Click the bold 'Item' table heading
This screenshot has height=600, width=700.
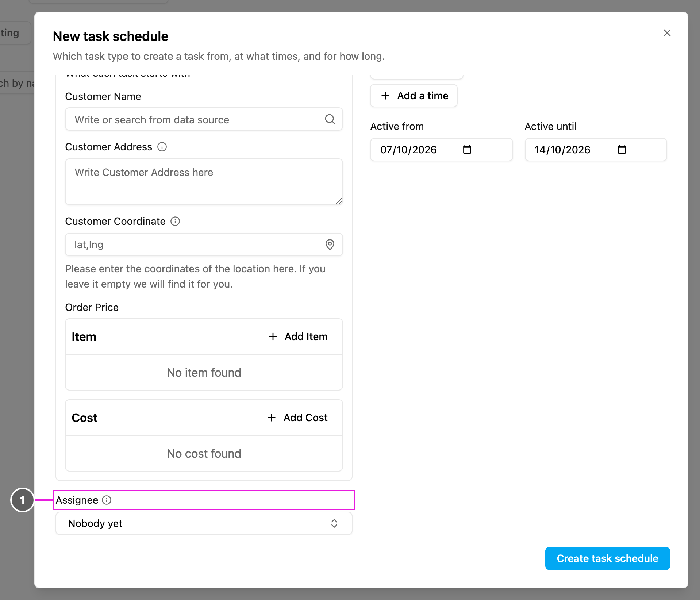pos(84,336)
